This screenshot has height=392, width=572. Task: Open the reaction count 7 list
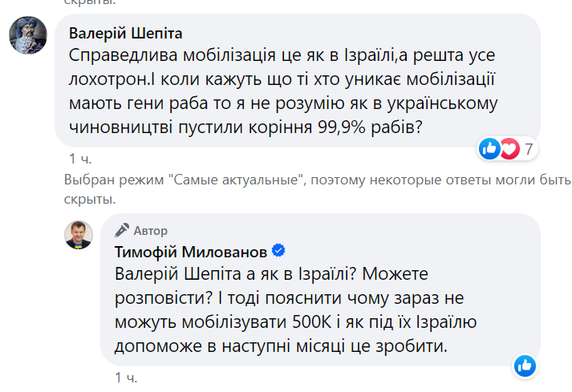529,148
